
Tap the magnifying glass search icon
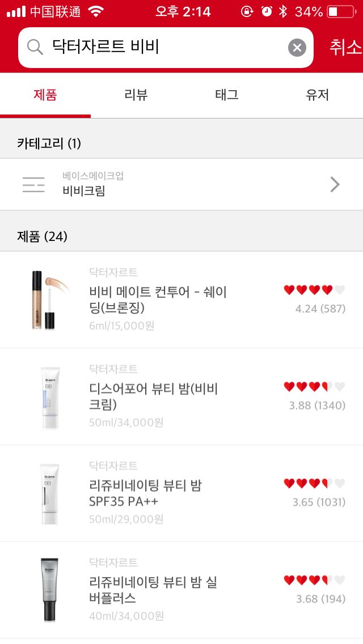[35, 48]
